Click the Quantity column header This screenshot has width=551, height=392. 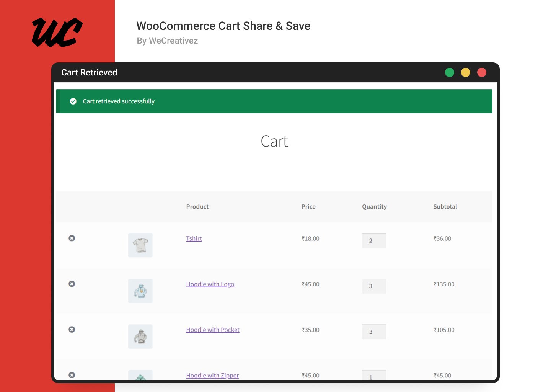[x=374, y=207]
